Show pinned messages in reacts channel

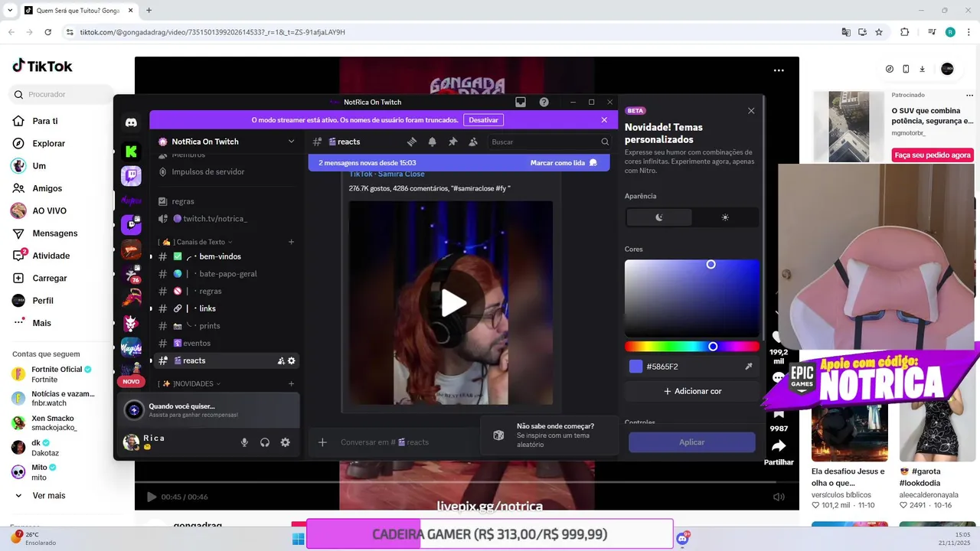click(x=452, y=142)
